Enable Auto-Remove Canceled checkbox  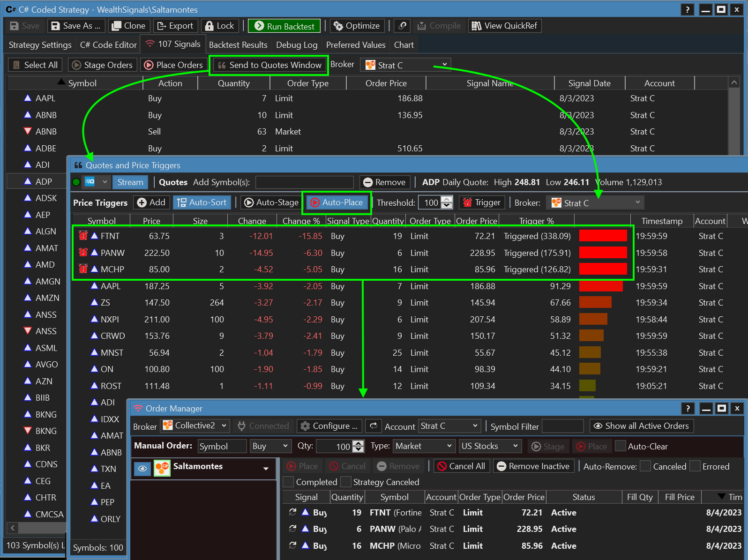[x=645, y=466]
